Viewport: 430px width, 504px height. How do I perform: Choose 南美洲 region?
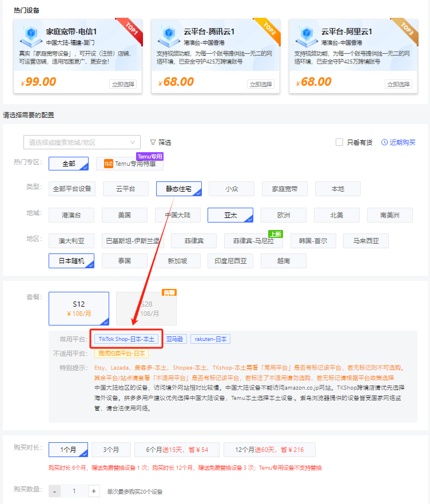click(x=390, y=215)
